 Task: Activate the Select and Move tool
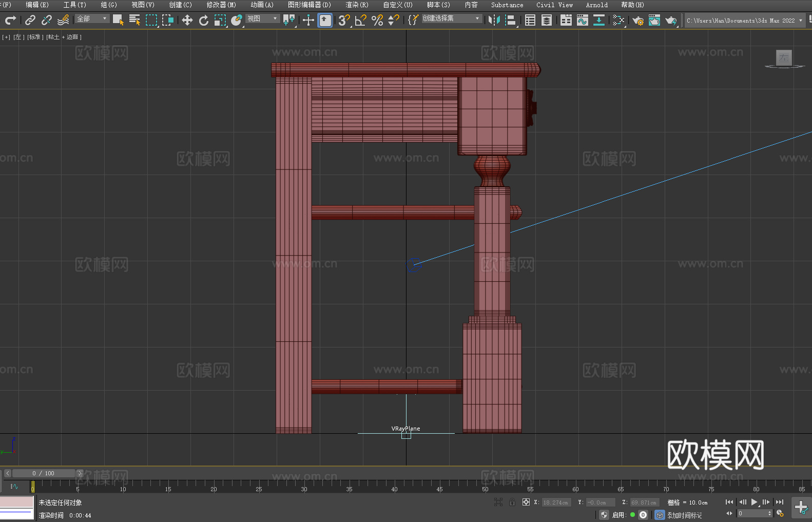tap(187, 20)
